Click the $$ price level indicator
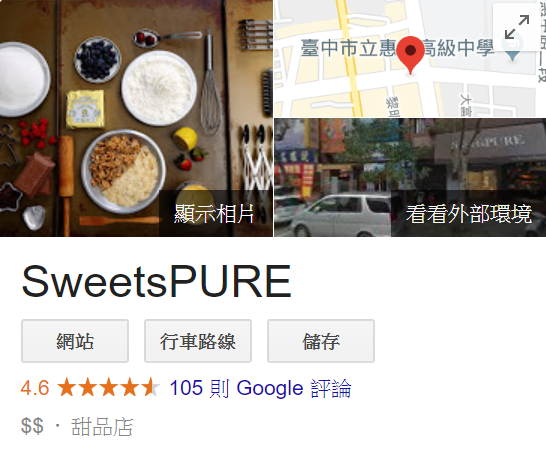 pyautogui.click(x=32, y=426)
